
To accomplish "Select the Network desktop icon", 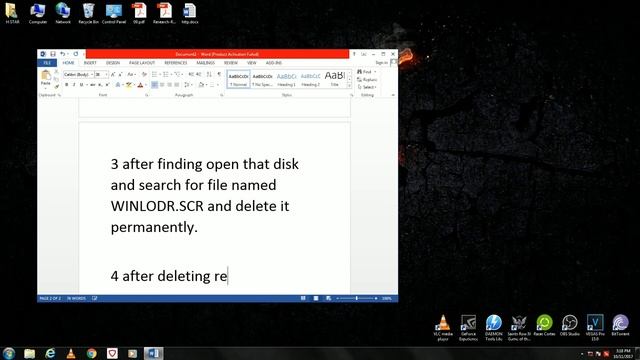I will point(63,13).
